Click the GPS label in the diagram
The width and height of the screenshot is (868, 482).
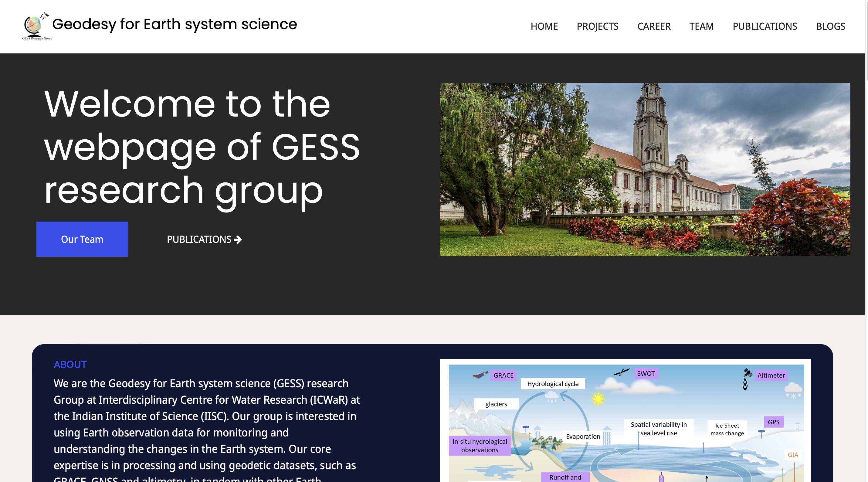pos(773,422)
